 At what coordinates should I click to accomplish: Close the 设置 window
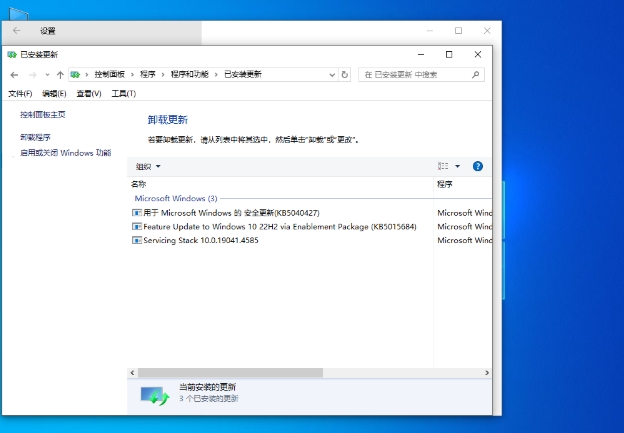pos(487,31)
